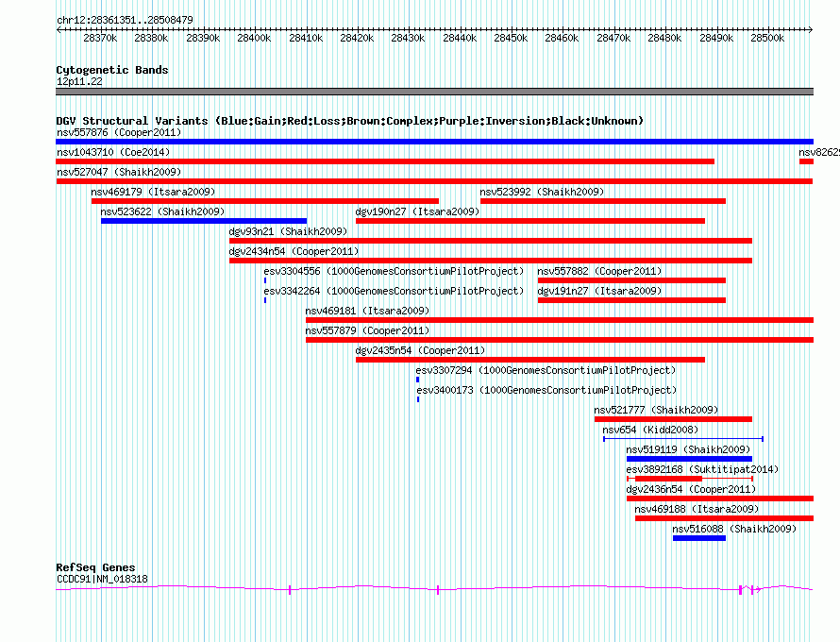This screenshot has height=642, width=840.
Task: Select the red bar under nsv523992
Action: coord(603,201)
